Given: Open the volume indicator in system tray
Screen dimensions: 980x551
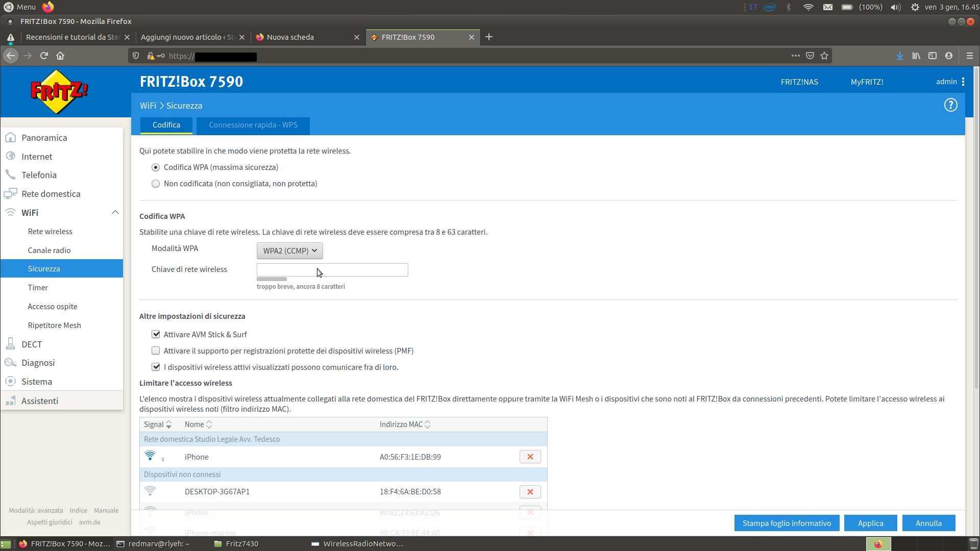Looking at the screenshot, I should (896, 7).
